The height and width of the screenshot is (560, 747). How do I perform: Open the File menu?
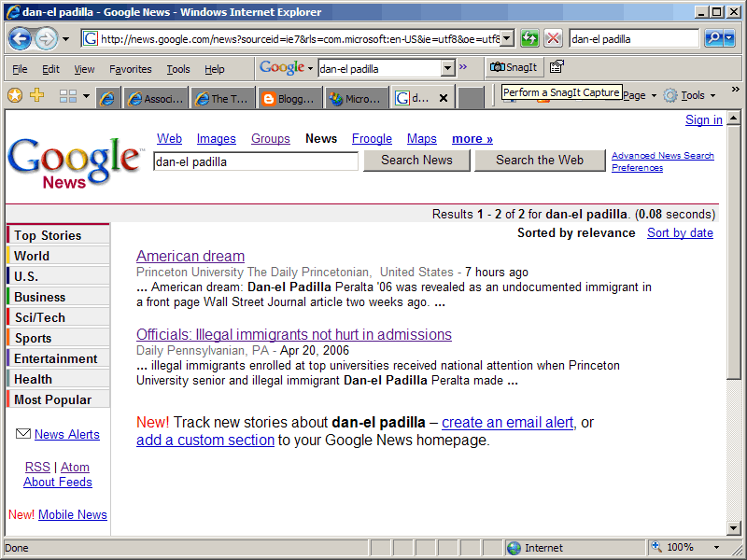click(x=20, y=69)
